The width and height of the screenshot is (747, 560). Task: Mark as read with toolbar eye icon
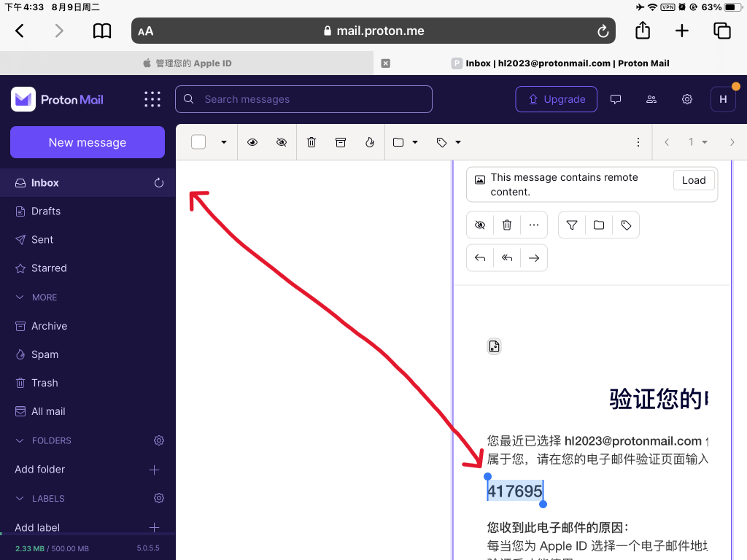point(252,142)
